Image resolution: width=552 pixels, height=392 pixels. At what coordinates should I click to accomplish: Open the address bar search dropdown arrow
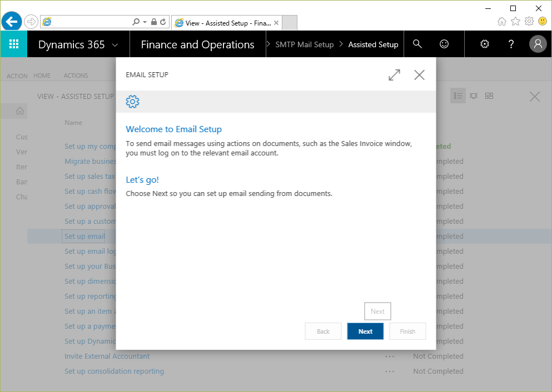[x=145, y=22]
